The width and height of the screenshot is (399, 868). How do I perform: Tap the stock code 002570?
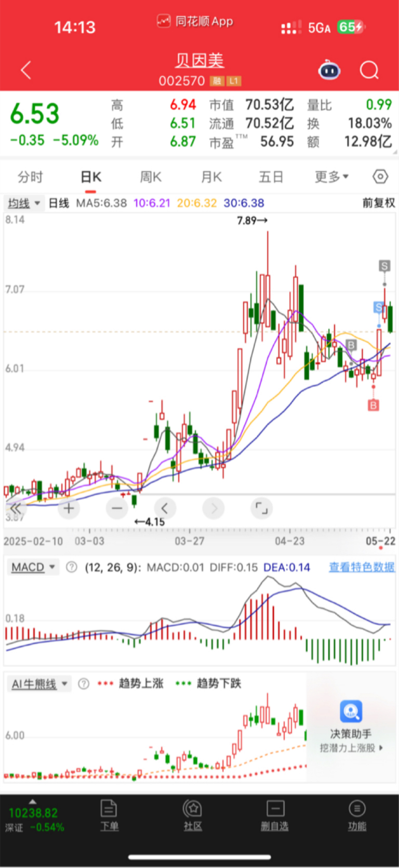click(182, 81)
